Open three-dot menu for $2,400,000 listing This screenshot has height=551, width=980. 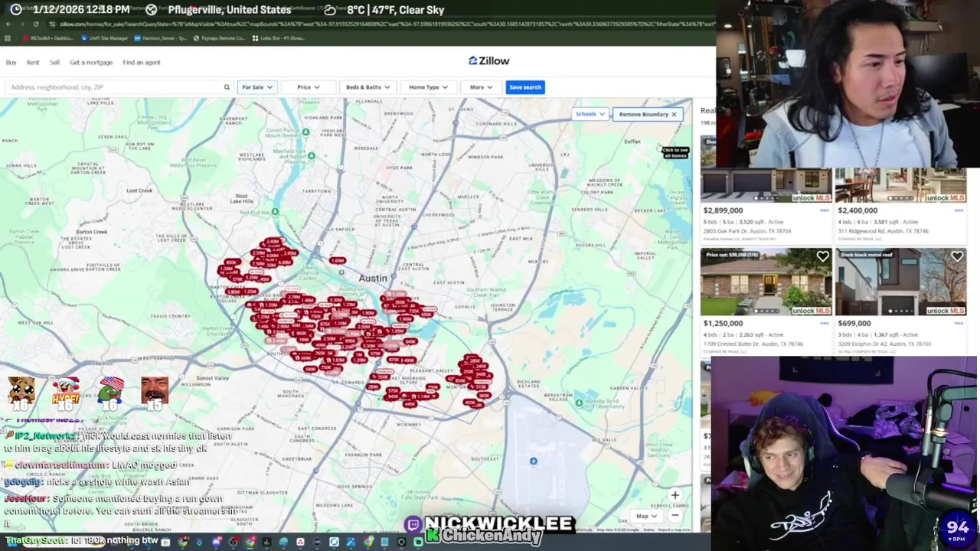[x=959, y=210]
